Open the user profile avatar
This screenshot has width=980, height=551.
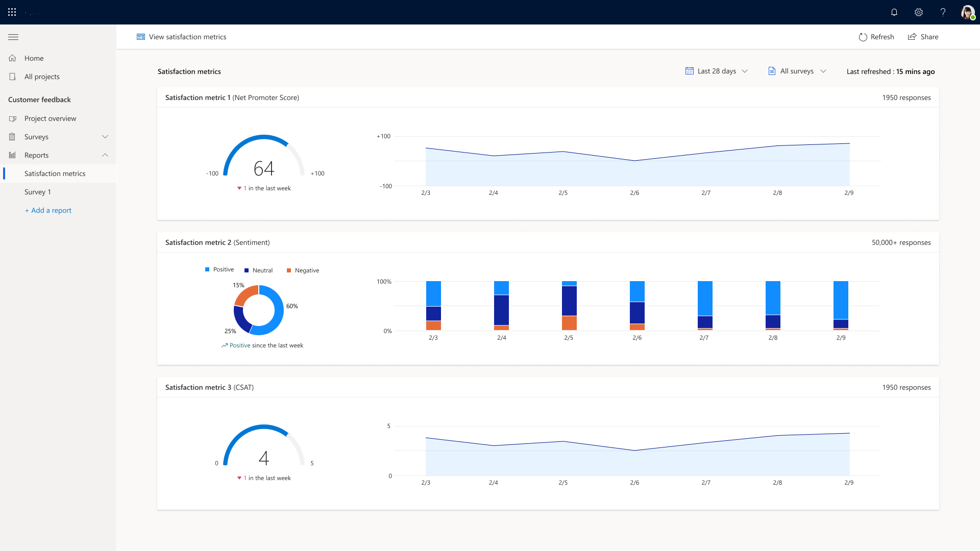(967, 12)
